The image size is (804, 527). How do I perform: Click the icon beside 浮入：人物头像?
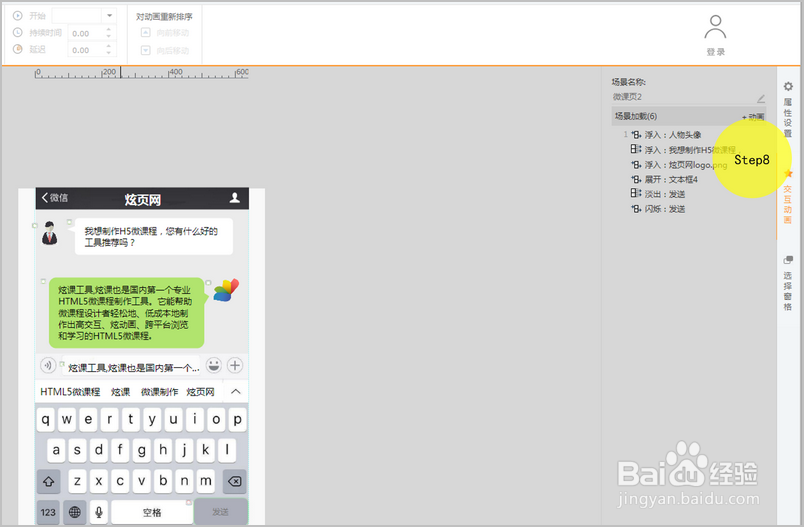pyautogui.click(x=636, y=135)
